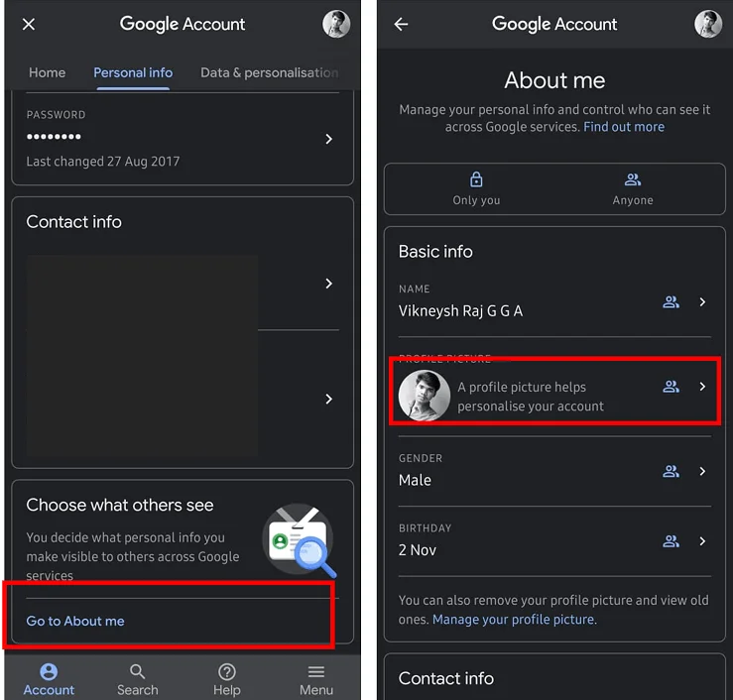This screenshot has width=733, height=700.
Task: Tap Contact info heading on About me screen
Action: point(446,678)
